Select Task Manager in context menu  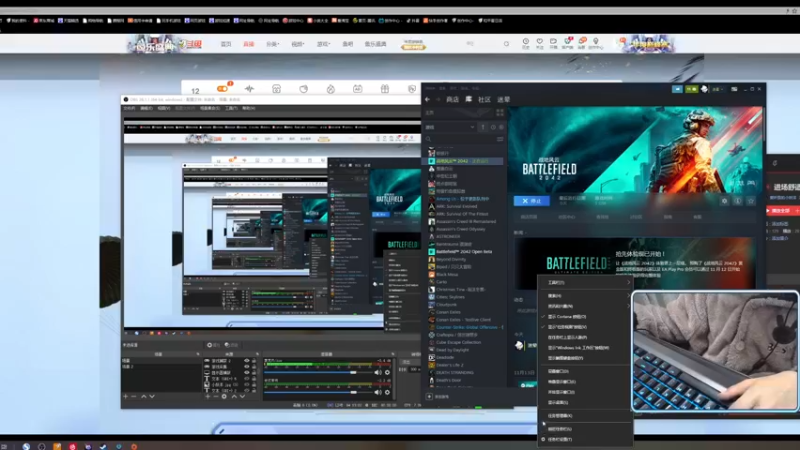[x=585, y=416]
